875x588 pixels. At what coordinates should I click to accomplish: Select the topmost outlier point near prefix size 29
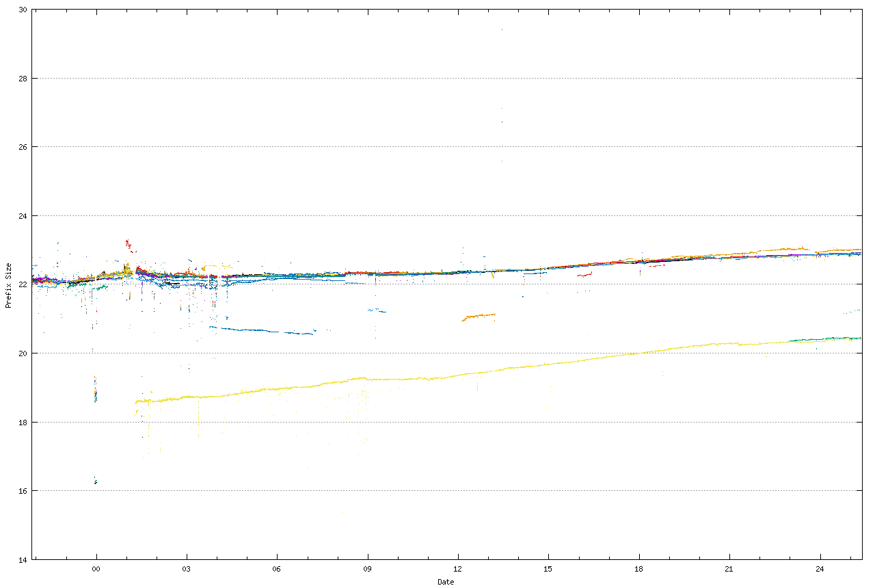click(502, 29)
